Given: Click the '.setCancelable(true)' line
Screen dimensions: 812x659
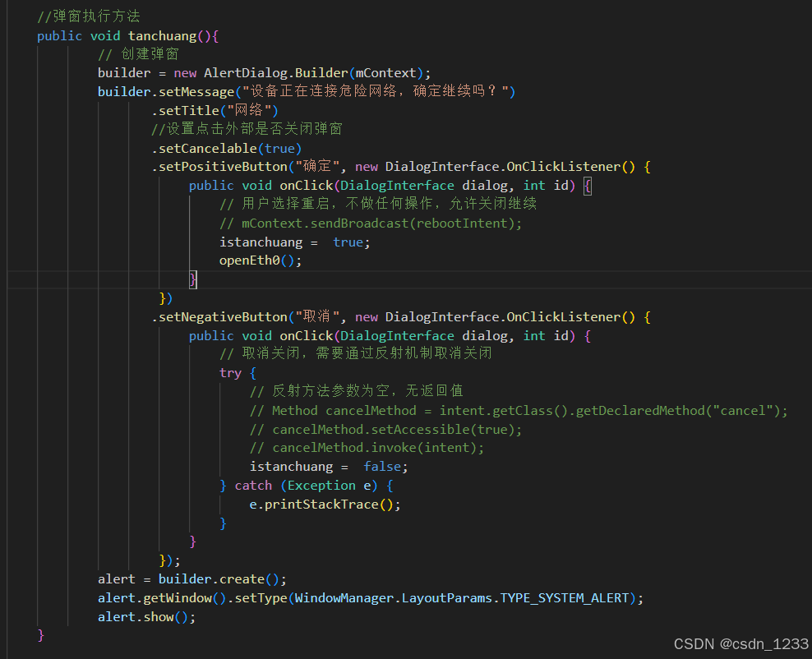Looking at the screenshot, I should pos(226,148).
